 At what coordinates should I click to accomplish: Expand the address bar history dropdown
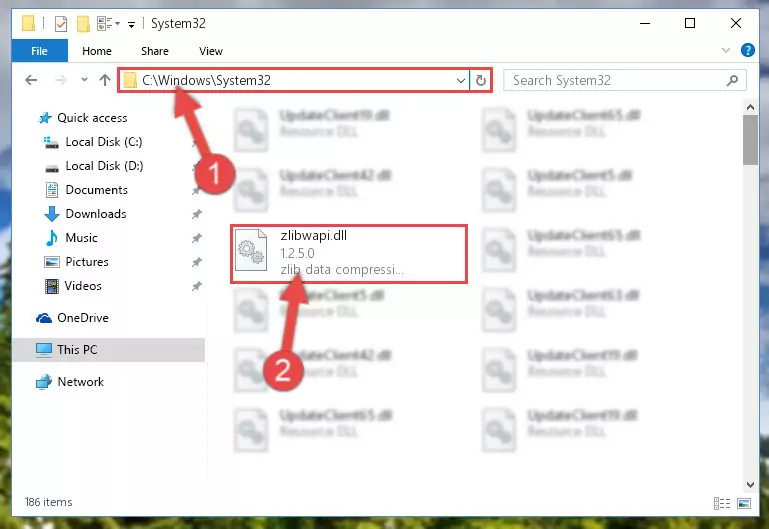coord(461,80)
